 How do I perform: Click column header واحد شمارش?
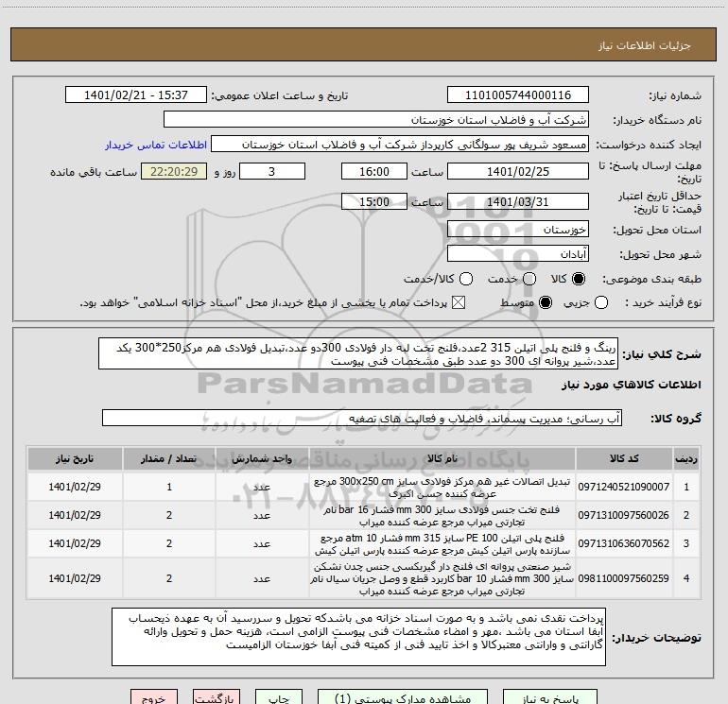pos(262,458)
